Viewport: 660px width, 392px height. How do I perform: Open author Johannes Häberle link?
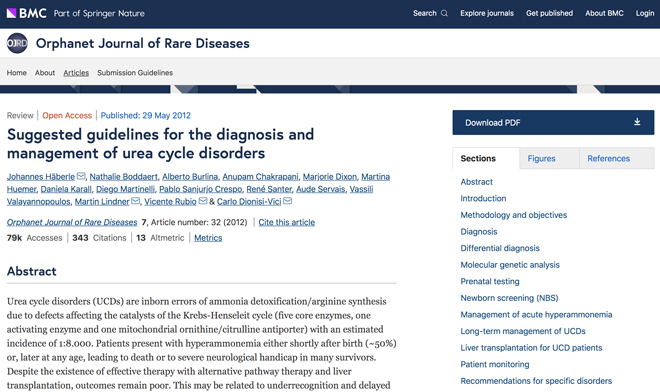(x=41, y=176)
